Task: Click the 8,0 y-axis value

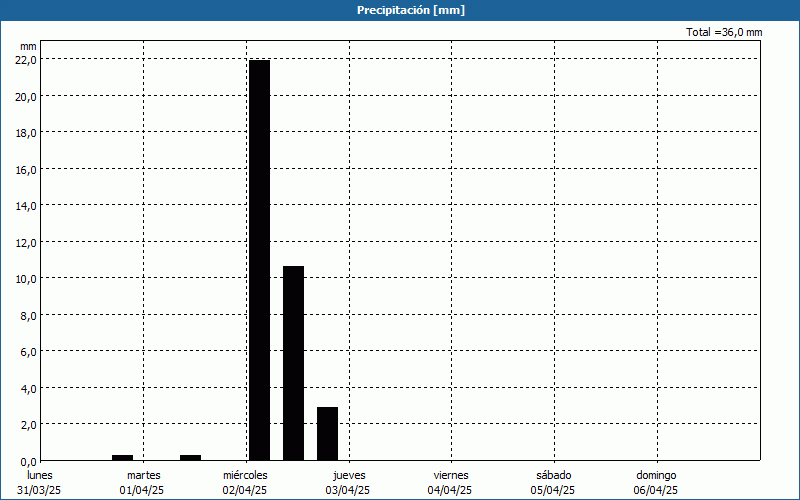Action: point(29,316)
